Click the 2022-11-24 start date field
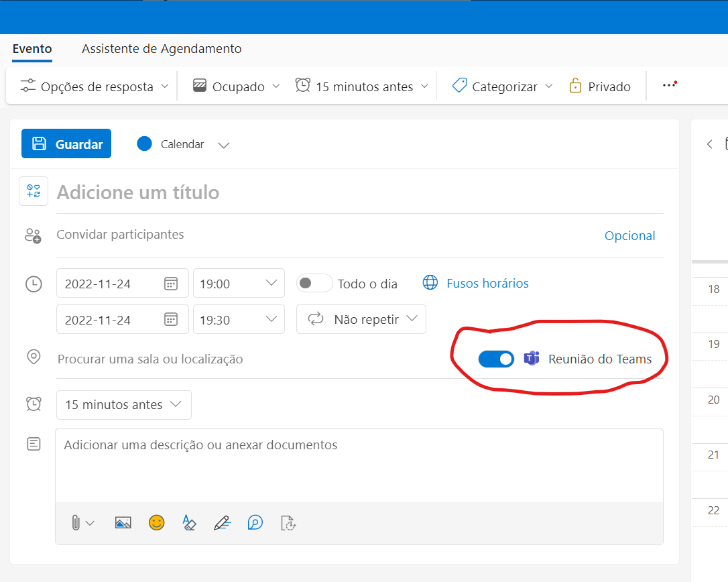The height and width of the screenshot is (582, 728). 123,284
